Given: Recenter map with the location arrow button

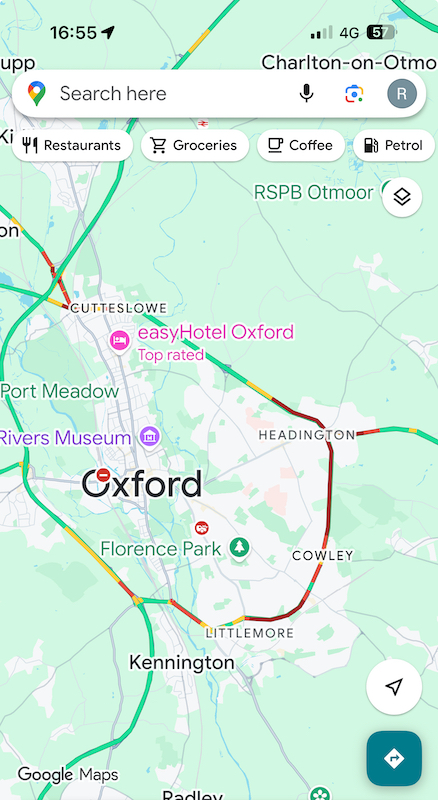Looking at the screenshot, I should pos(394,687).
